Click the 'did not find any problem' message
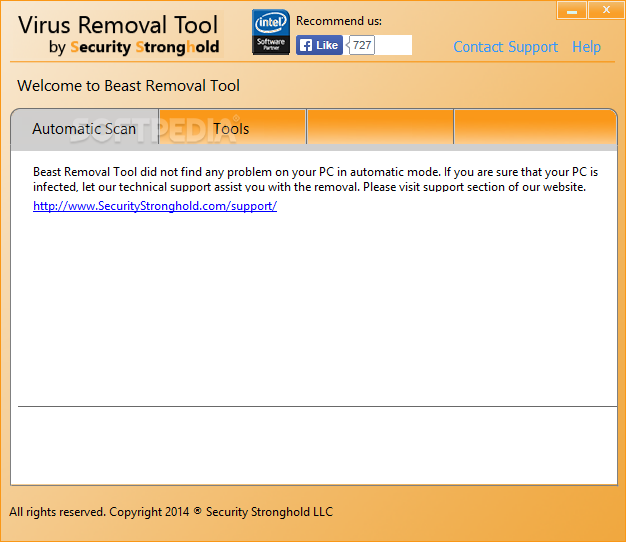Image resolution: width=626 pixels, height=542 pixels. click(315, 179)
